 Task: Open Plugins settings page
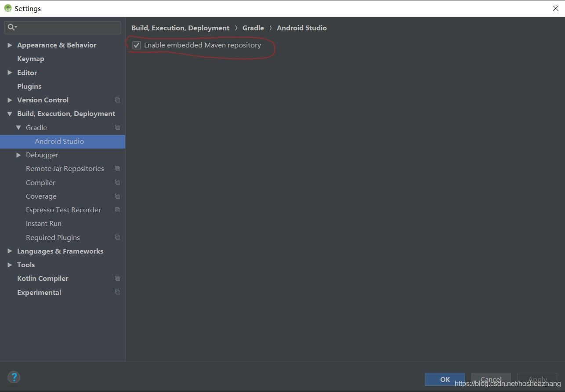pyautogui.click(x=29, y=87)
